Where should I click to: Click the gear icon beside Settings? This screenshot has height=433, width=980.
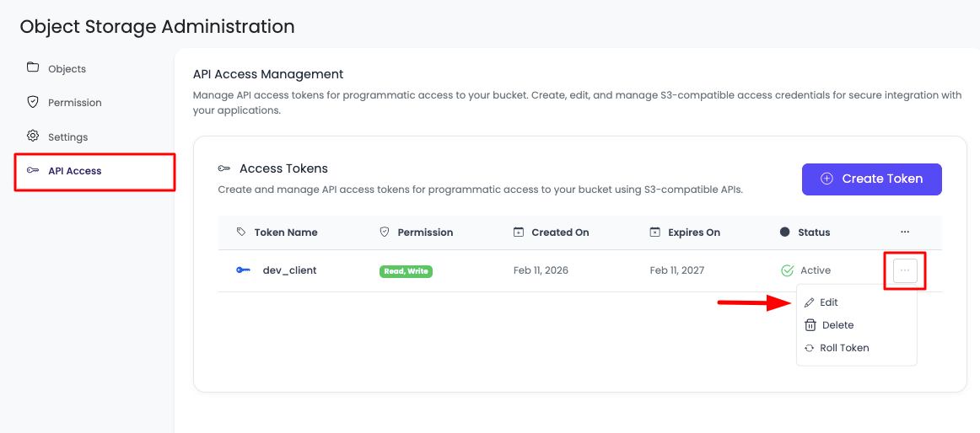33,136
